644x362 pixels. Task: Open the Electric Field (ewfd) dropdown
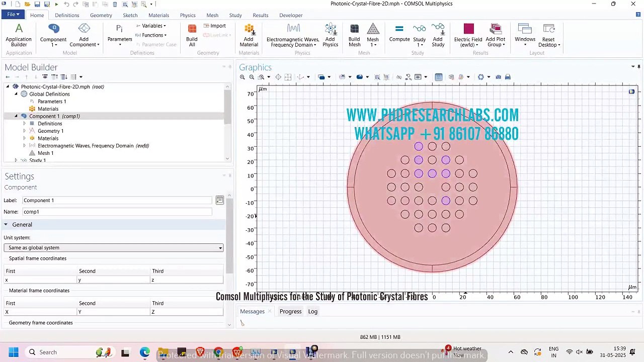pyautogui.click(x=468, y=42)
